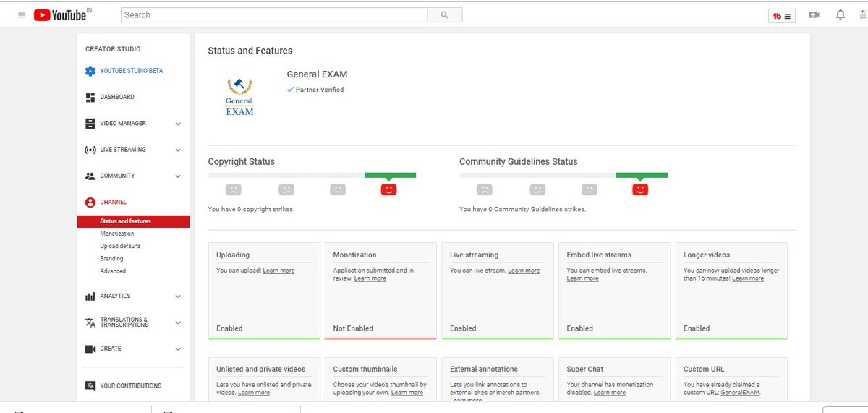
Task: Click the Community people icon
Action: click(90, 176)
